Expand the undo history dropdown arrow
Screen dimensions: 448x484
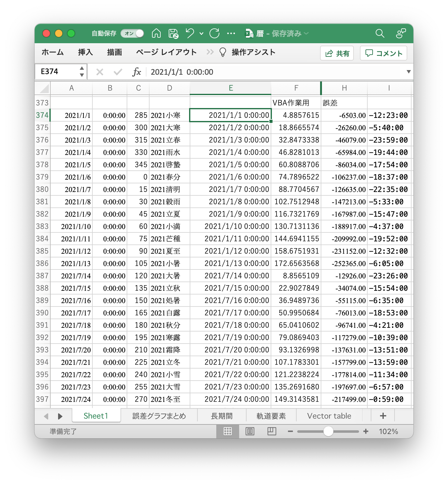201,33
